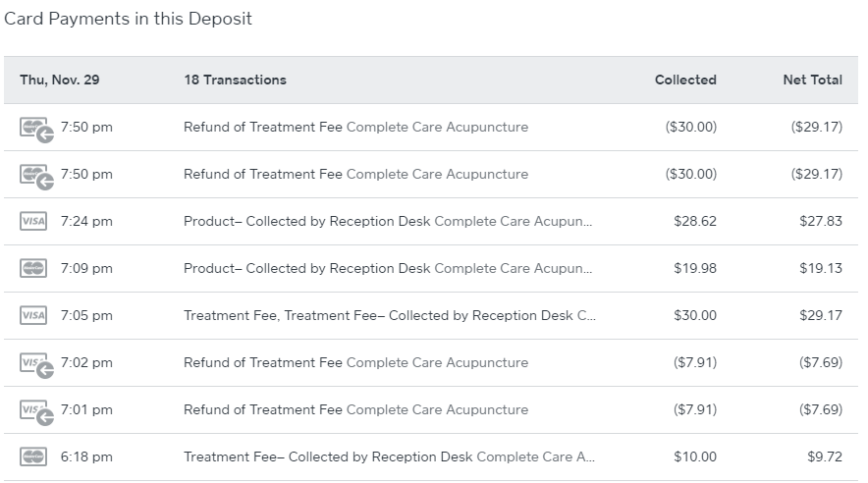Click Mastercard refund icon in second 7:50 pm row
Screen dimensions: 868x483
click(35, 176)
